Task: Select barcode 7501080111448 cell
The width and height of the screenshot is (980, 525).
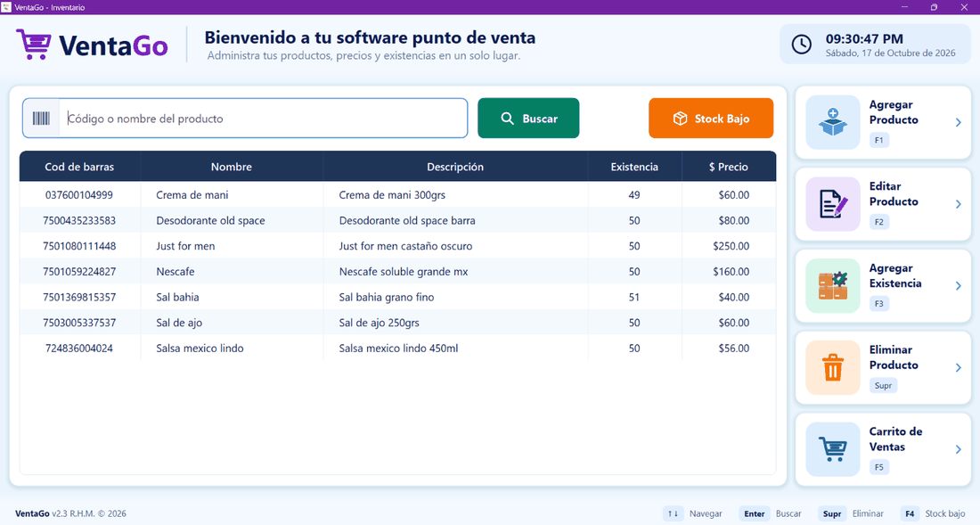Action: [x=79, y=246]
